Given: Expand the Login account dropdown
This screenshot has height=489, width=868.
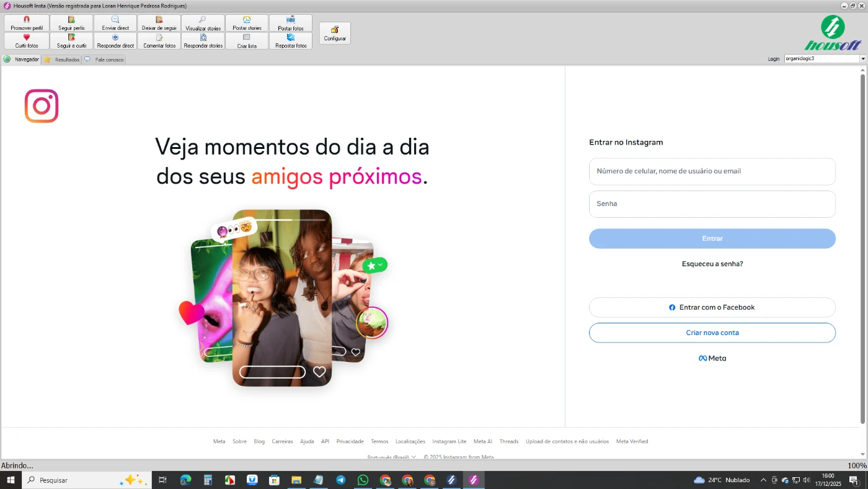Looking at the screenshot, I should 862,59.
